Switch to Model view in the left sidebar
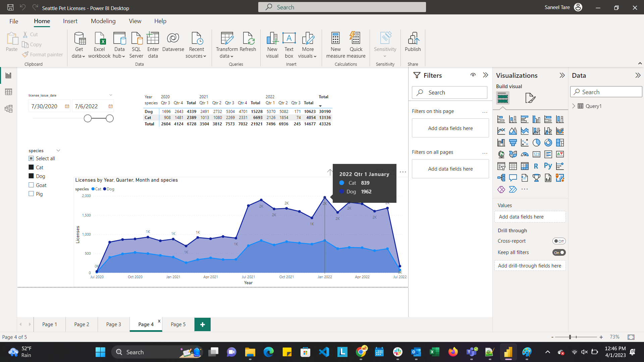644x362 pixels. tap(8, 109)
